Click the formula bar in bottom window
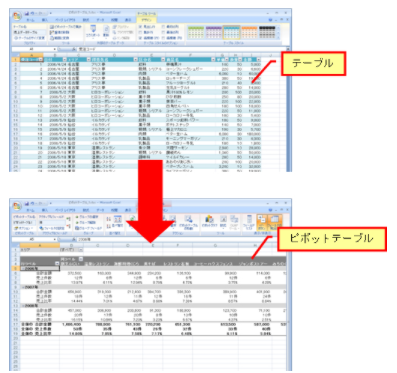397x373 pixels. point(180,239)
